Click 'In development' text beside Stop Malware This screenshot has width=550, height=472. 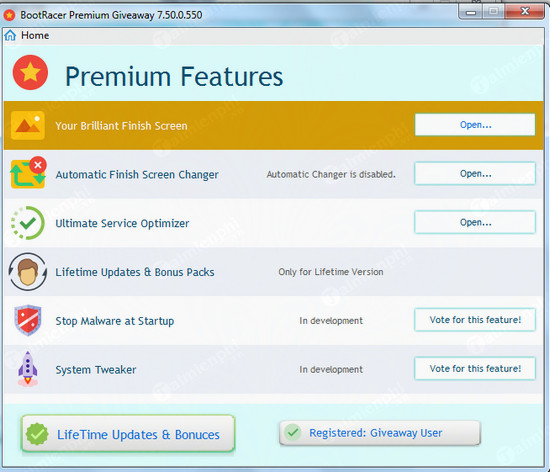[x=331, y=321]
